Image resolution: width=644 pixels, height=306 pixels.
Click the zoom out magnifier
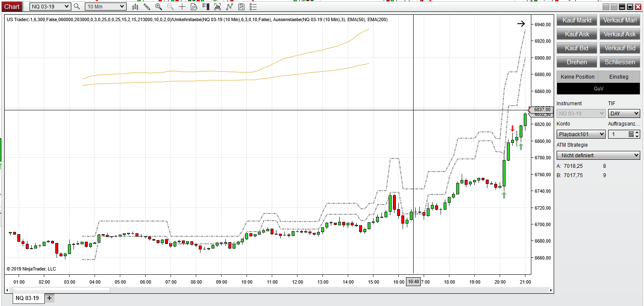tap(170, 7)
